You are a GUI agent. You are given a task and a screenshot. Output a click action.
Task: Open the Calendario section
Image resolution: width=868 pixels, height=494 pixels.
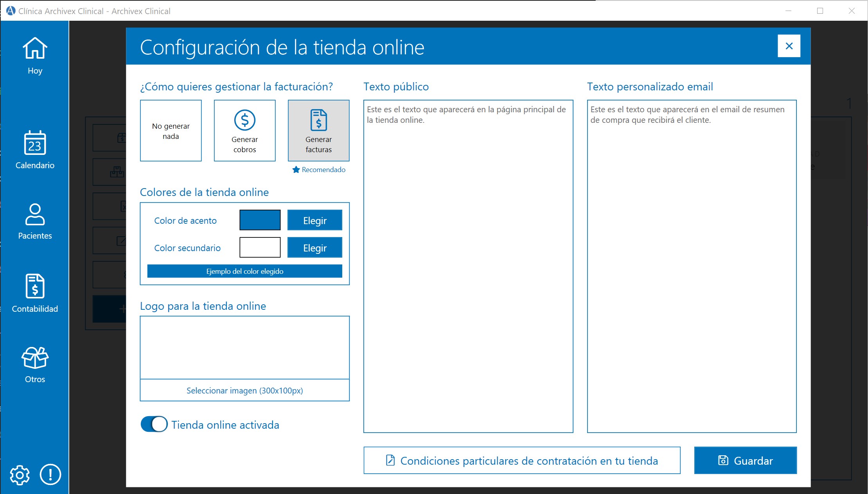click(x=35, y=149)
